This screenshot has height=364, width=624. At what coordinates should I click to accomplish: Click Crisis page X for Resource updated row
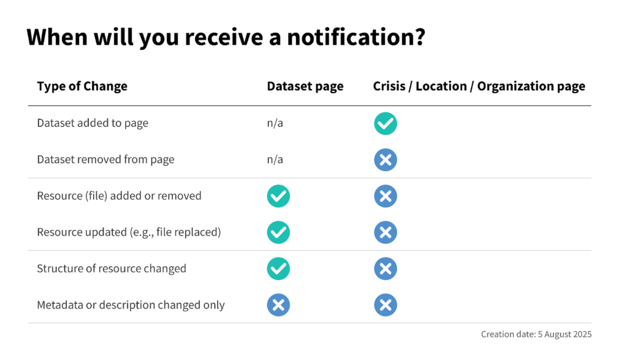coord(385,232)
